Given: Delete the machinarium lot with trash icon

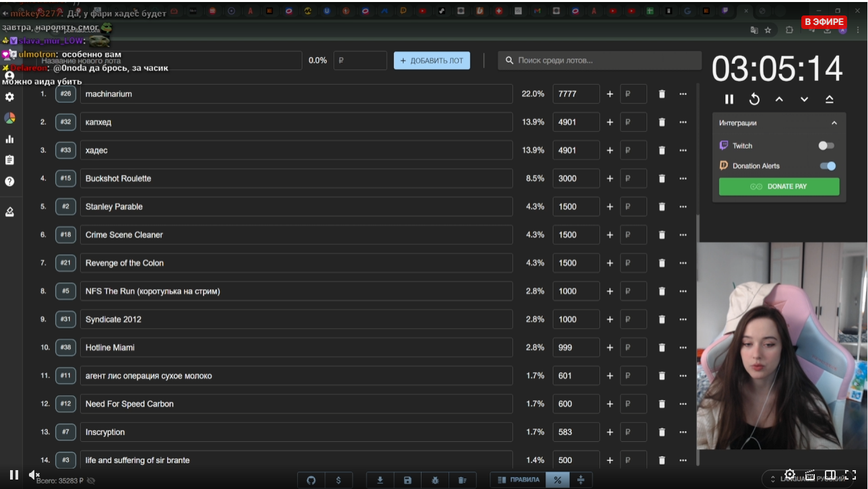Looking at the screenshot, I should click(662, 94).
